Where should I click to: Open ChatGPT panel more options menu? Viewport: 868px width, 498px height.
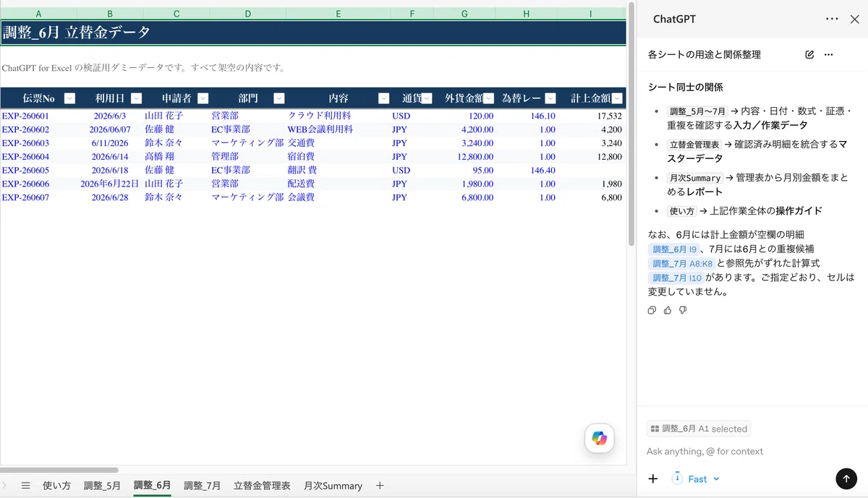pyautogui.click(x=832, y=19)
